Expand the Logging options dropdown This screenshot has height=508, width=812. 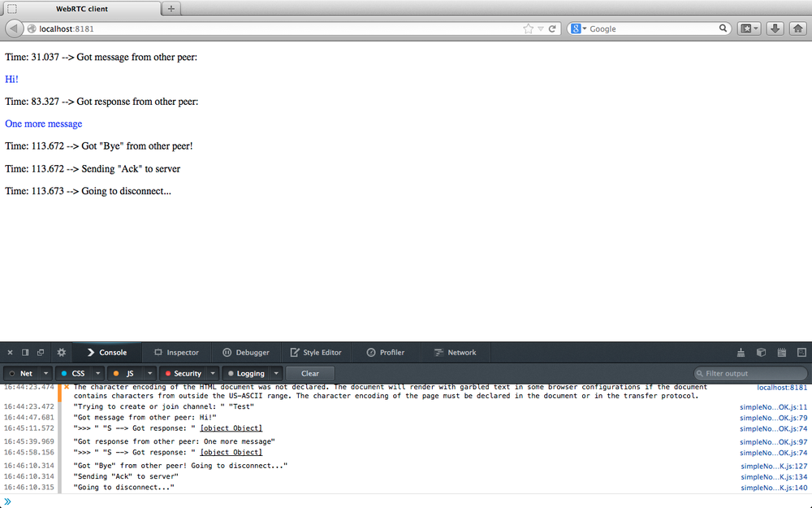(x=276, y=373)
